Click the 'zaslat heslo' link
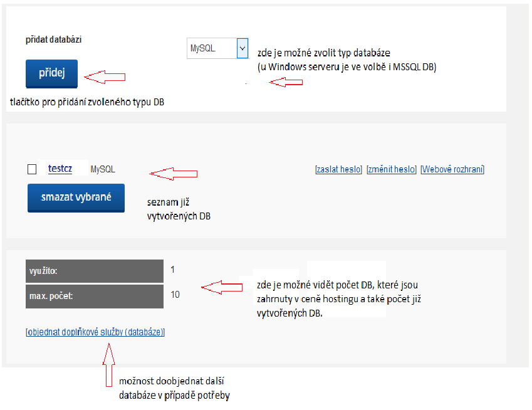The image size is (532, 410). click(x=338, y=169)
